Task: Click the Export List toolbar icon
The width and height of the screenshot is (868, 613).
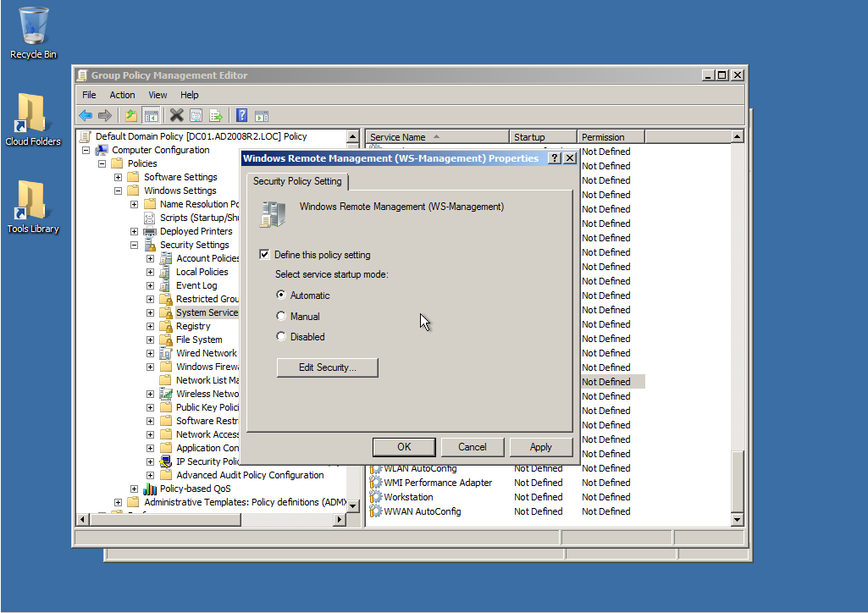Action: [x=217, y=116]
